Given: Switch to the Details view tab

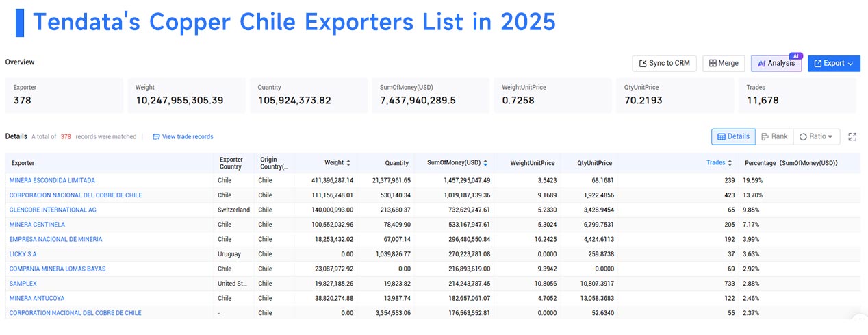Looking at the screenshot, I should (x=733, y=136).
